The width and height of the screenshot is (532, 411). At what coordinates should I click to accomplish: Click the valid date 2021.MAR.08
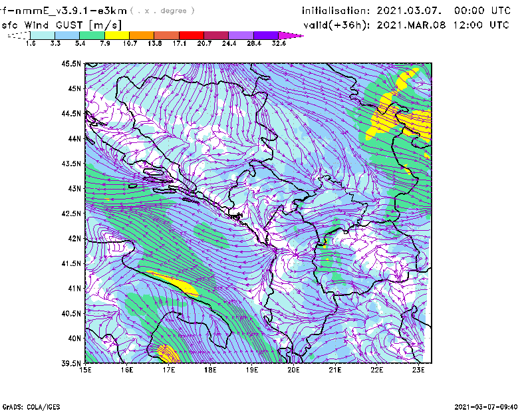tap(411, 25)
